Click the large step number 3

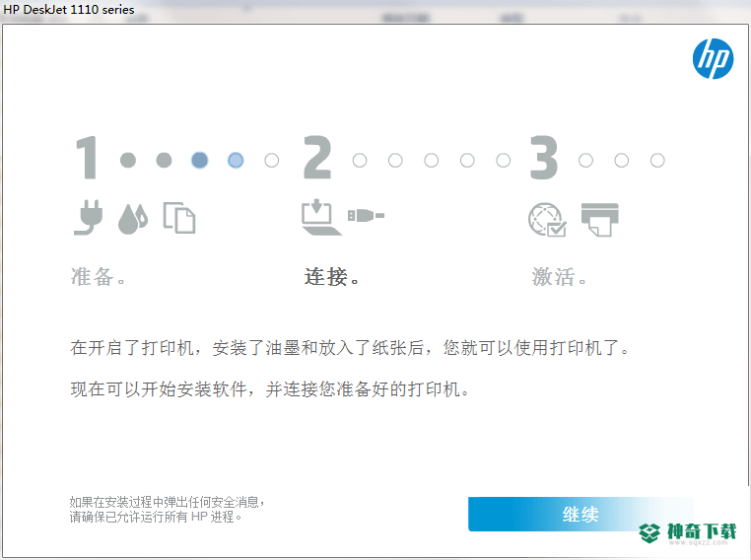pos(544,157)
